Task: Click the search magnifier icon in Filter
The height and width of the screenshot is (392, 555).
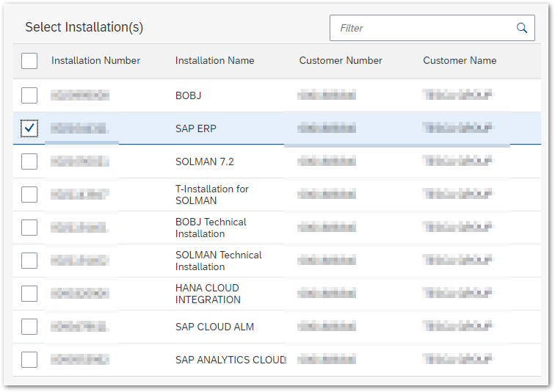Action: pyautogui.click(x=522, y=28)
